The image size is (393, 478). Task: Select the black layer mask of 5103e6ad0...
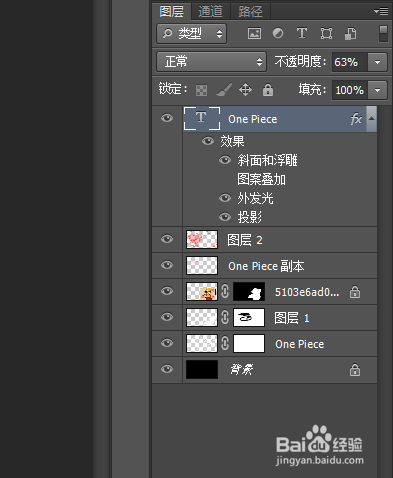249,291
